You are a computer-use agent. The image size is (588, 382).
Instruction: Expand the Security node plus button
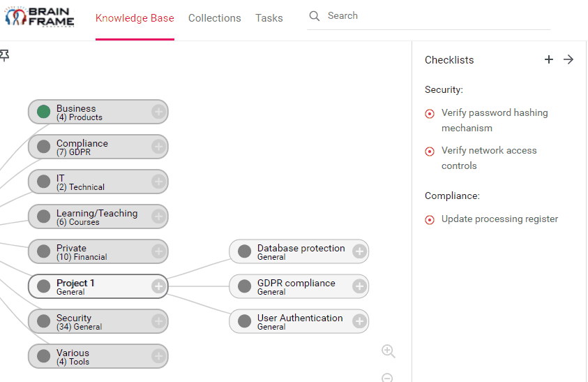pyautogui.click(x=158, y=321)
